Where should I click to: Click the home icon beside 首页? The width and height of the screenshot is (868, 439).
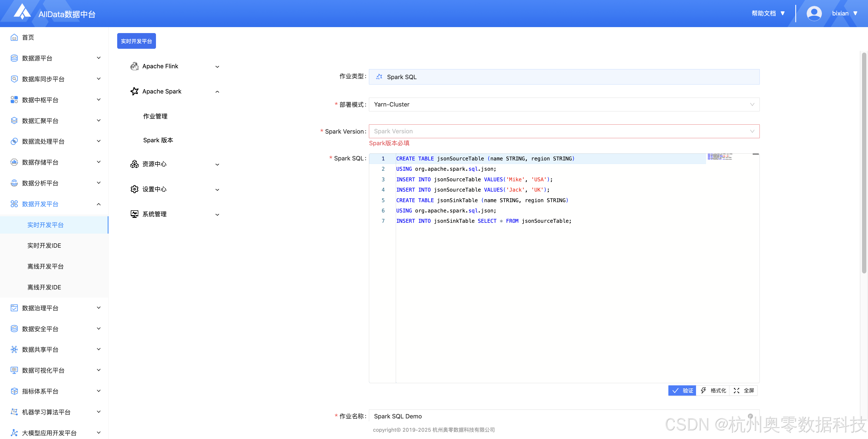click(x=14, y=37)
